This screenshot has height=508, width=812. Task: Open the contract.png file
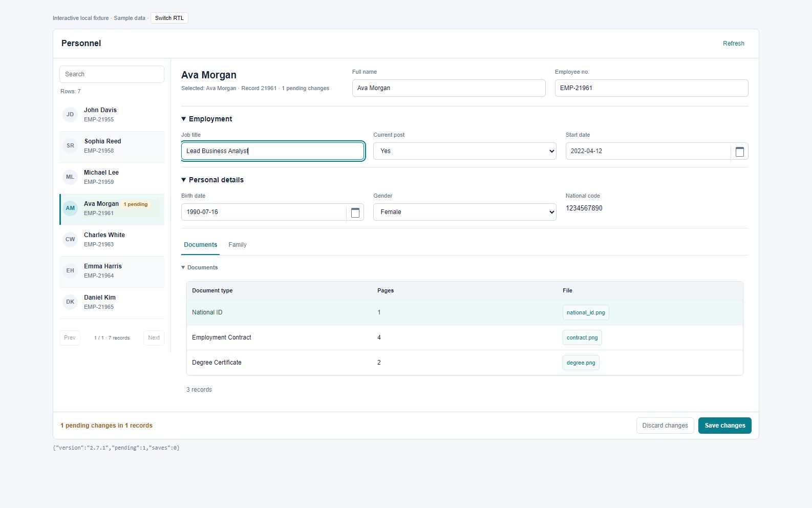(x=582, y=337)
